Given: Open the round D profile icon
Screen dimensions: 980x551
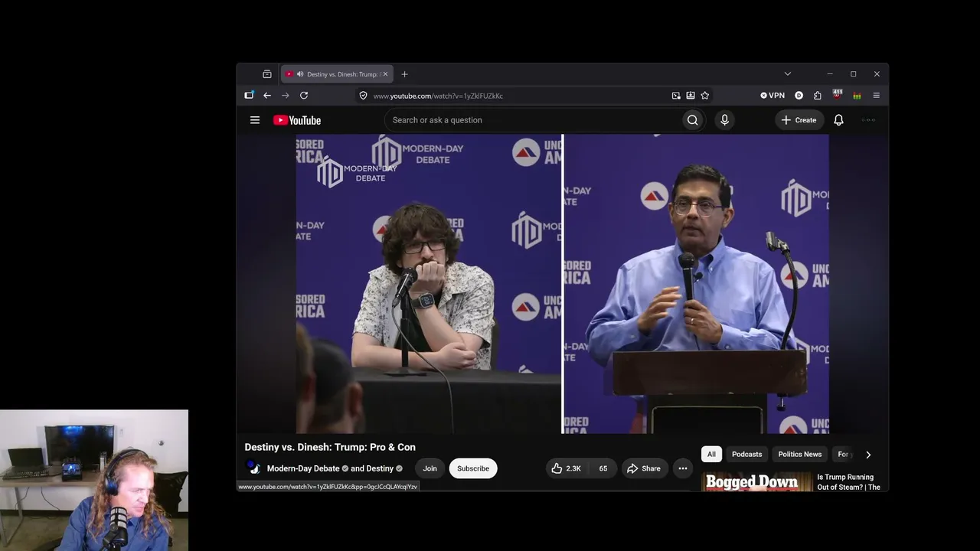Looking at the screenshot, I should tap(799, 96).
